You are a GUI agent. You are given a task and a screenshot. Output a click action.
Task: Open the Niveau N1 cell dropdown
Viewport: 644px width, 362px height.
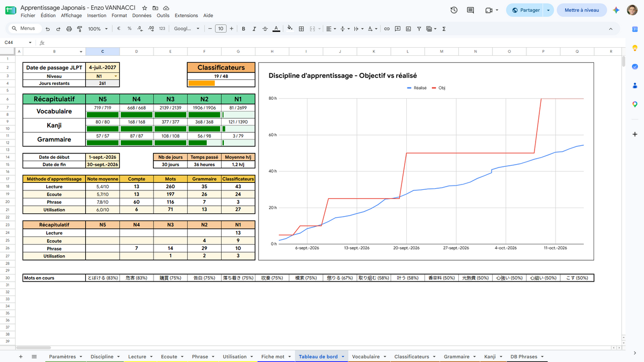click(x=115, y=76)
